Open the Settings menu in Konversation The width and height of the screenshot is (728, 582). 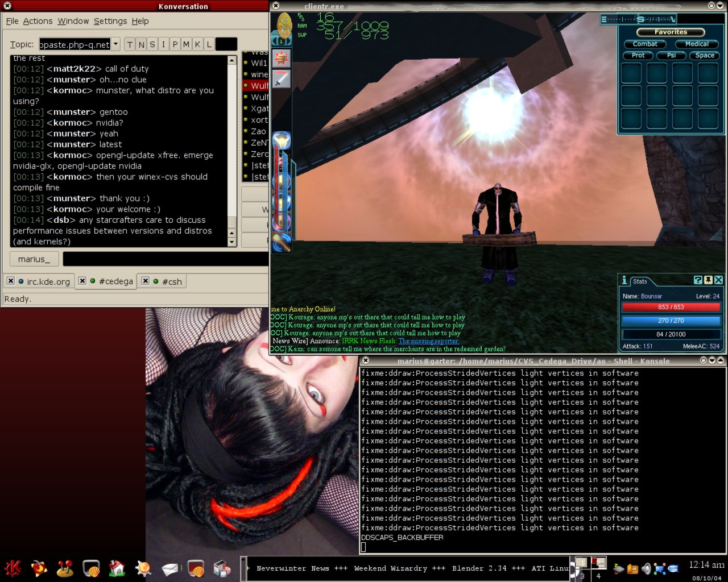coord(110,21)
